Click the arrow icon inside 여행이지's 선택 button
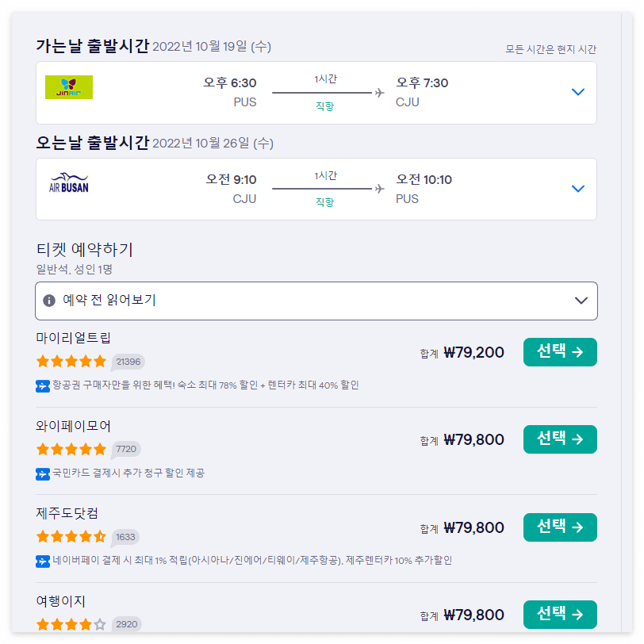Viewport: 644px width, 644px height. pyautogui.click(x=577, y=615)
